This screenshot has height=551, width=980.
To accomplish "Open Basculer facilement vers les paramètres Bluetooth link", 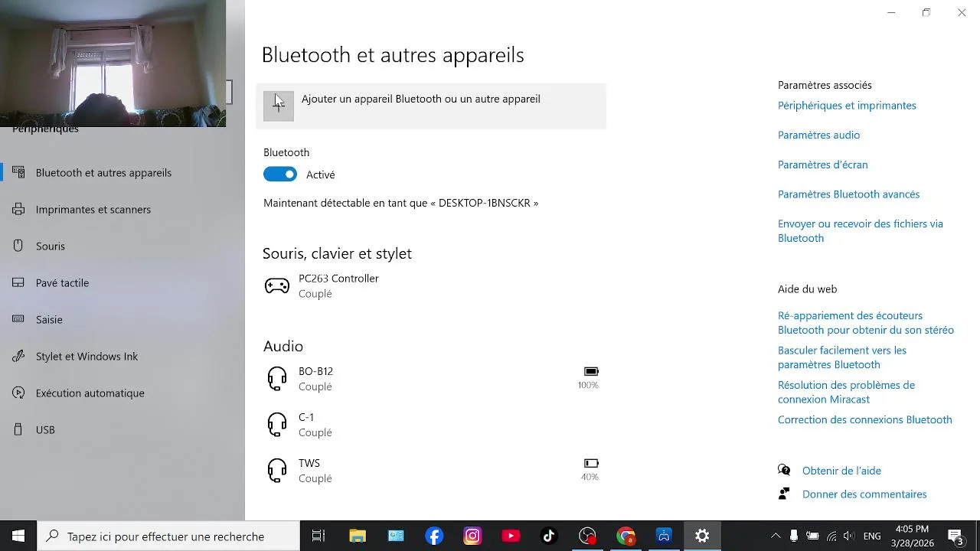I will point(842,357).
